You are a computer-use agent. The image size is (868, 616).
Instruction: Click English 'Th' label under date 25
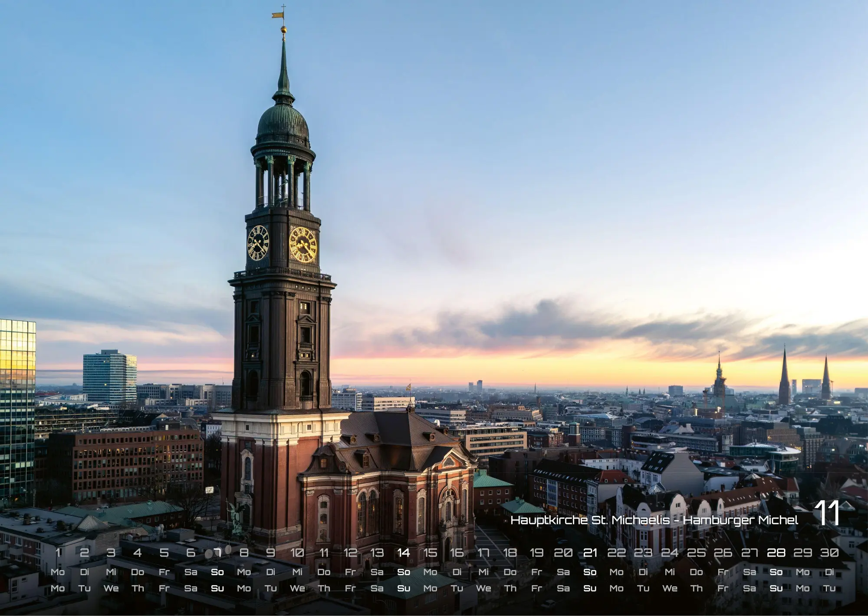point(697,589)
